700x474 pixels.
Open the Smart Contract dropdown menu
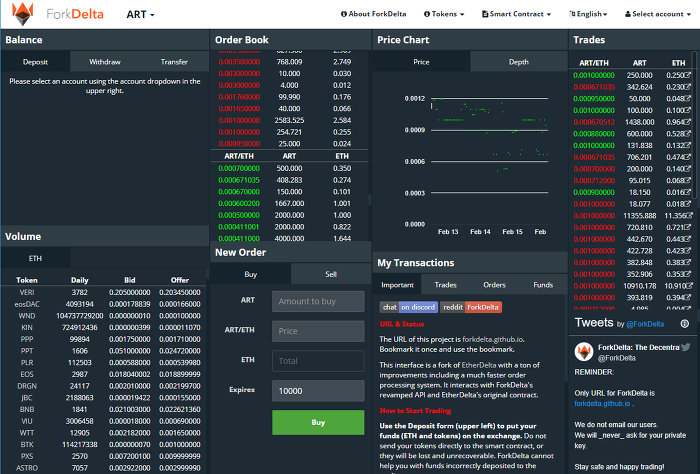(x=517, y=14)
